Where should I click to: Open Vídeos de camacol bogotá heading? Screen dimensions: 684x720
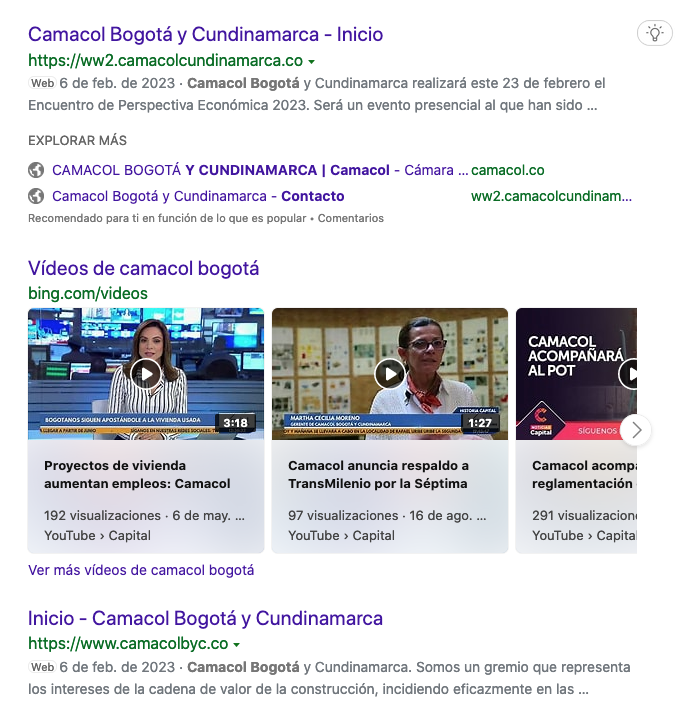[x=143, y=268]
